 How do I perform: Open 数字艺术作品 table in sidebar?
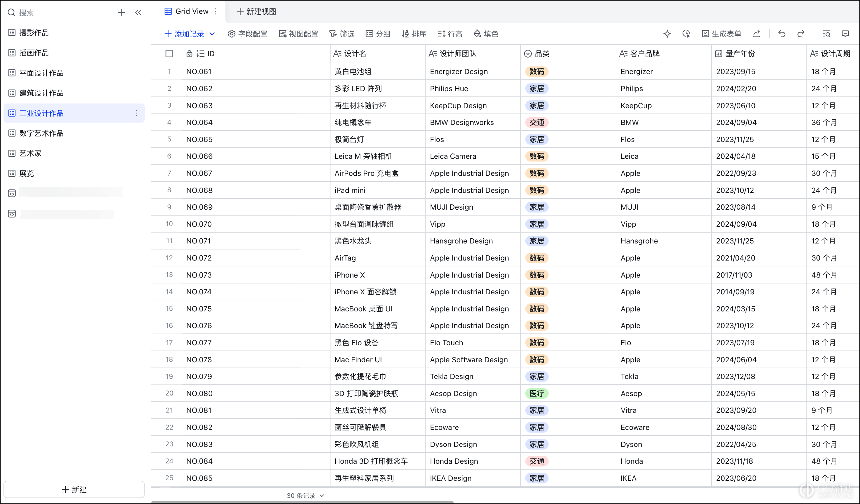[x=74, y=133]
